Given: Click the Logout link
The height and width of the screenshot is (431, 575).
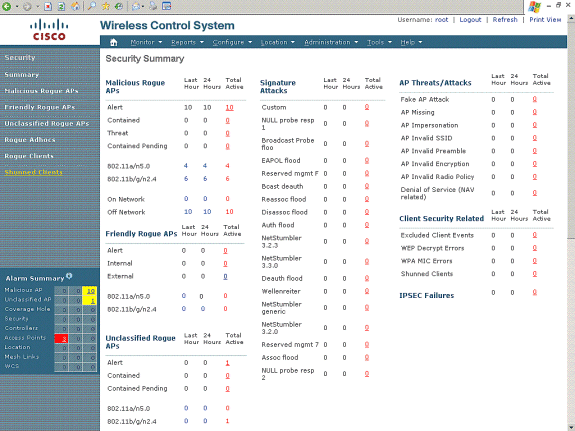Looking at the screenshot, I should [x=470, y=20].
